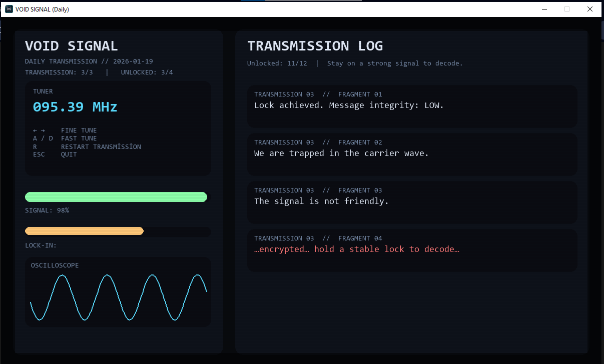Click 'The signal is not friendly.' text

(322, 201)
